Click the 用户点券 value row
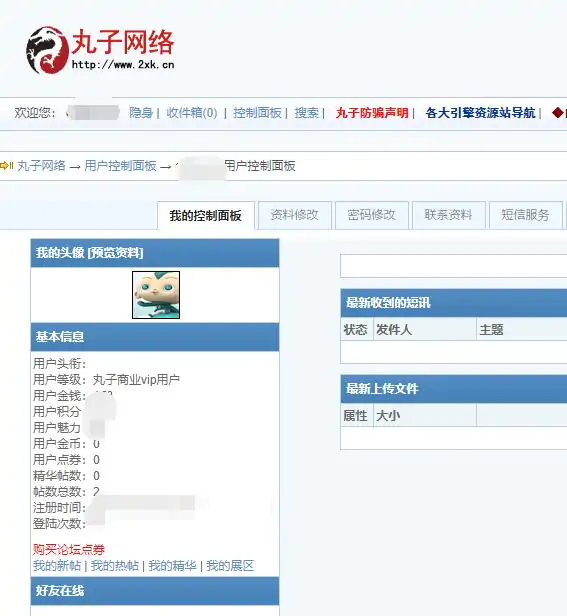 pos(66,460)
